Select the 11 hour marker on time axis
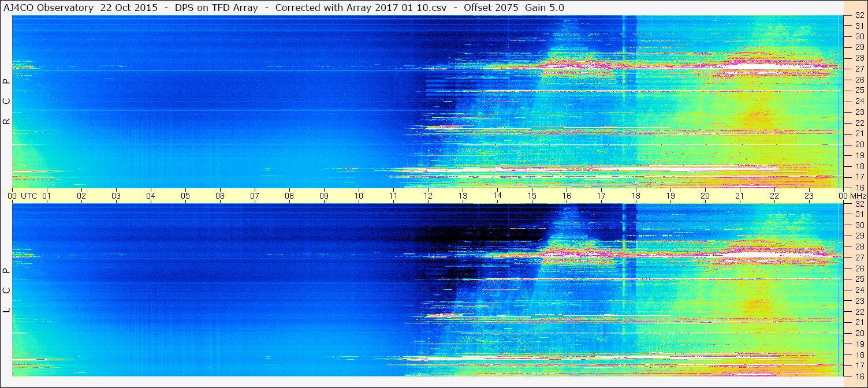This screenshot has height=388, width=868. [393, 196]
